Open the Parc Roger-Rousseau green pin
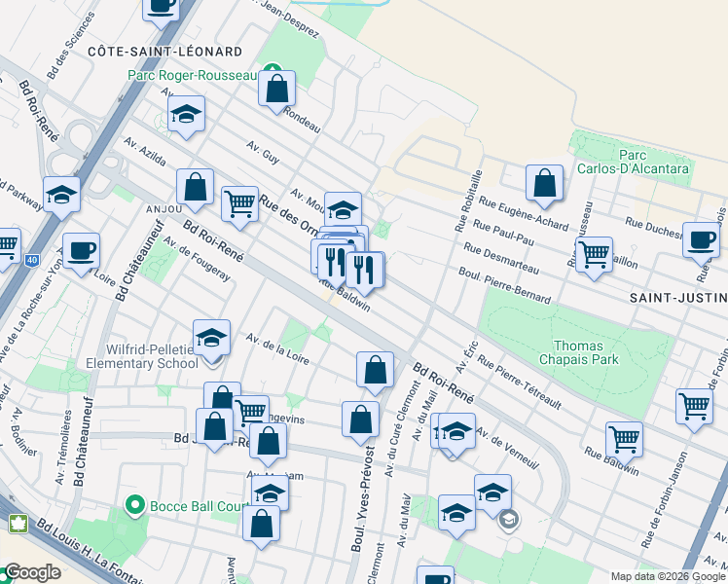The width and height of the screenshot is (728, 584). [x=273, y=67]
